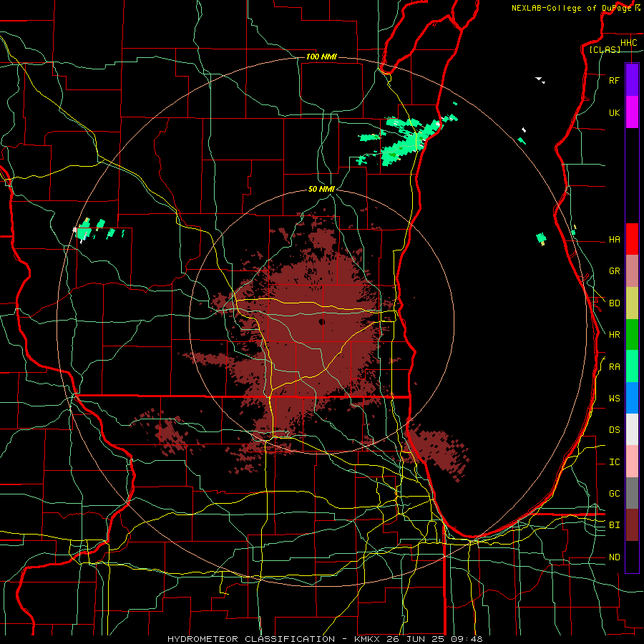Click the small green echo over east lake

point(542,238)
